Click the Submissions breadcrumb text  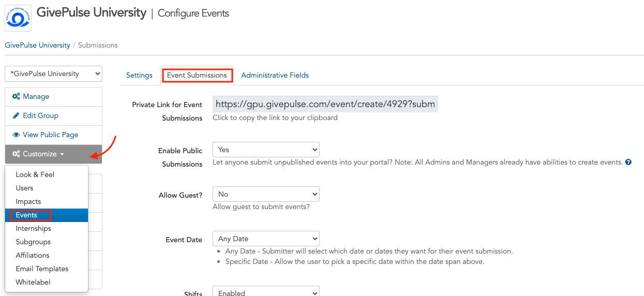(x=98, y=46)
